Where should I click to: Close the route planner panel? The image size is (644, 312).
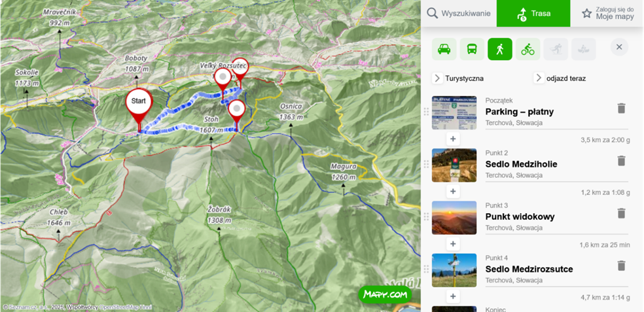tap(619, 47)
